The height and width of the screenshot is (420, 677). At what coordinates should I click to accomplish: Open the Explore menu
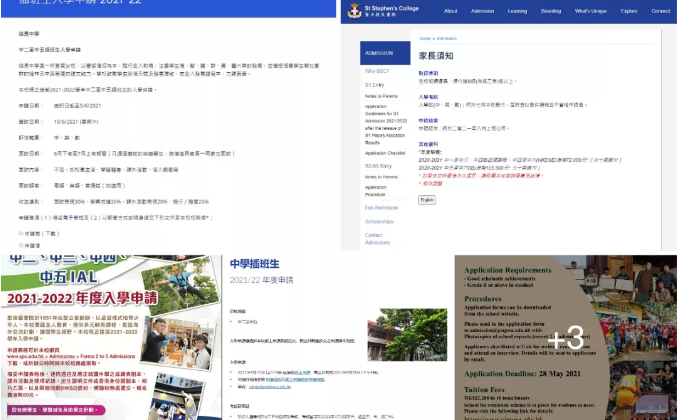tap(629, 11)
